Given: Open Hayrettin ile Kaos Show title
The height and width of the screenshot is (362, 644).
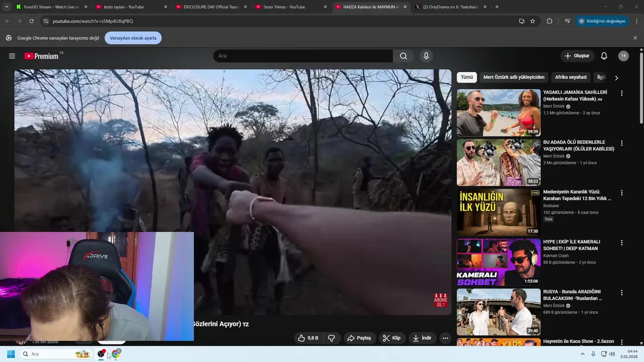Looking at the screenshot, I should (x=579, y=341).
